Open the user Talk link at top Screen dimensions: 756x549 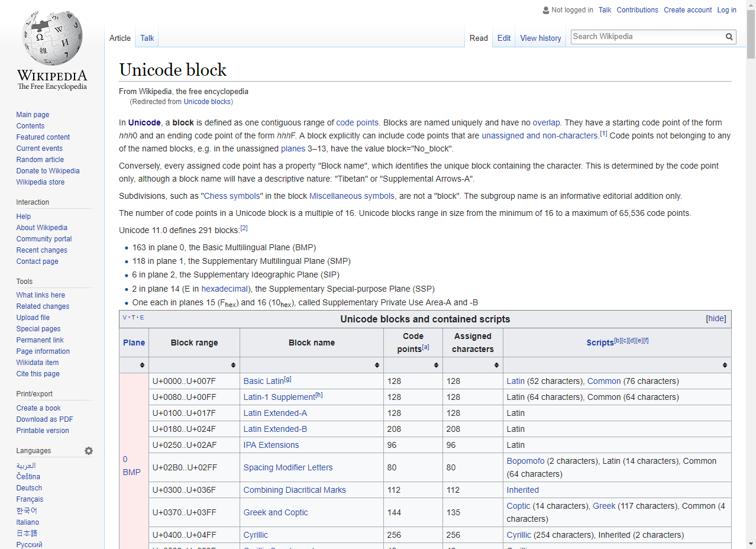605,10
